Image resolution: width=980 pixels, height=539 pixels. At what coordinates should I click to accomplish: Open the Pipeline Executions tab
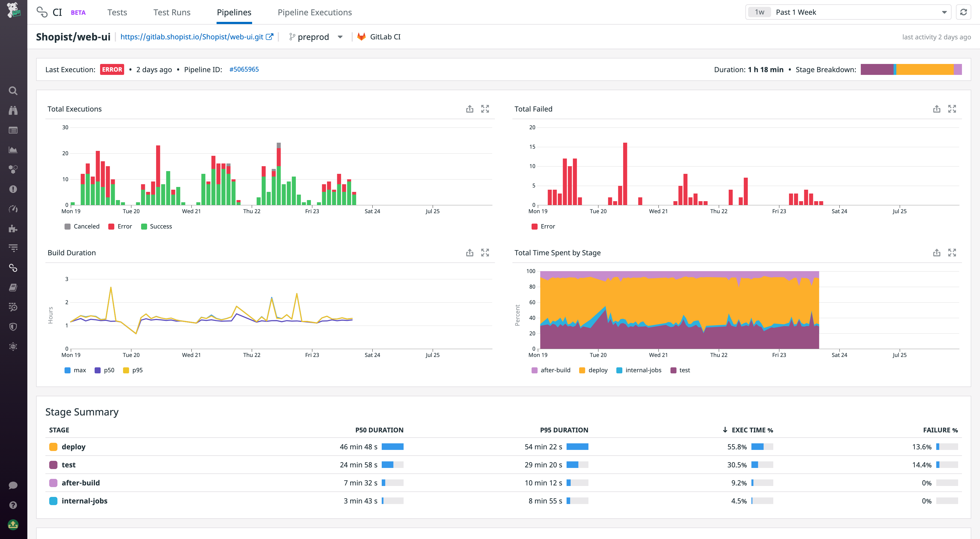point(315,12)
